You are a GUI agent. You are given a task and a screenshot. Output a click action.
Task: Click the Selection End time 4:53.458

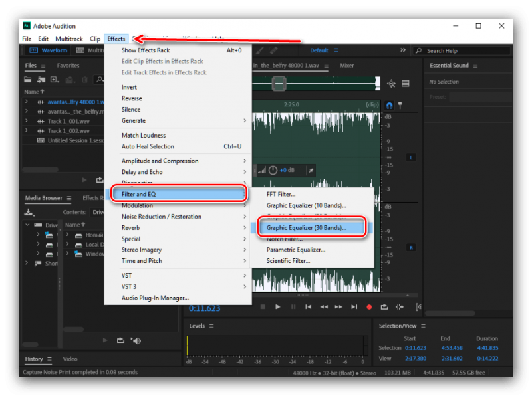tap(452, 348)
